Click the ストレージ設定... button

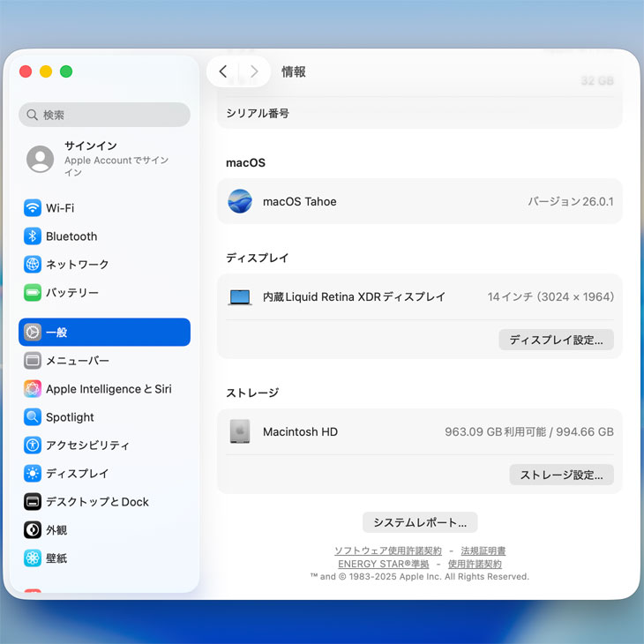pyautogui.click(x=561, y=475)
